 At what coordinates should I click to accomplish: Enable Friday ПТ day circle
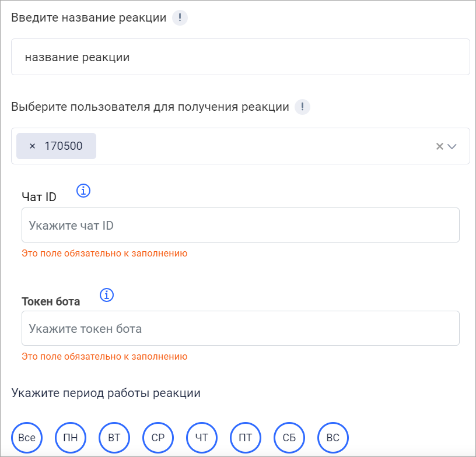click(246, 438)
